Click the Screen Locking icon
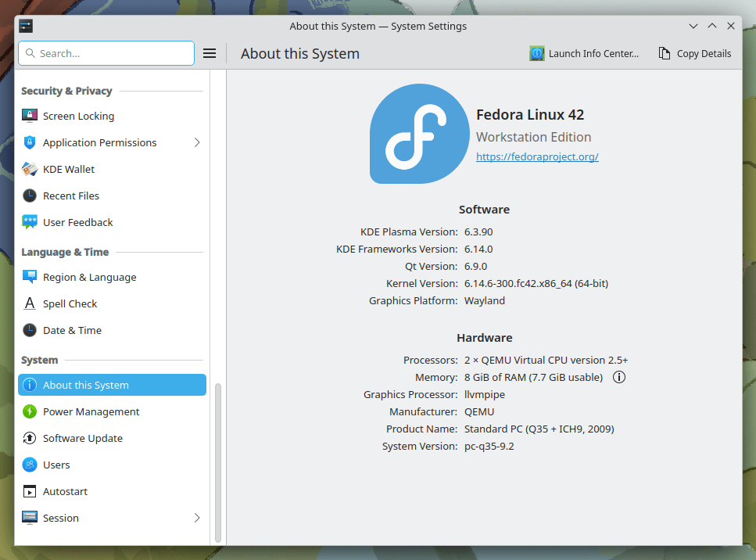The height and width of the screenshot is (560, 756). 30,116
